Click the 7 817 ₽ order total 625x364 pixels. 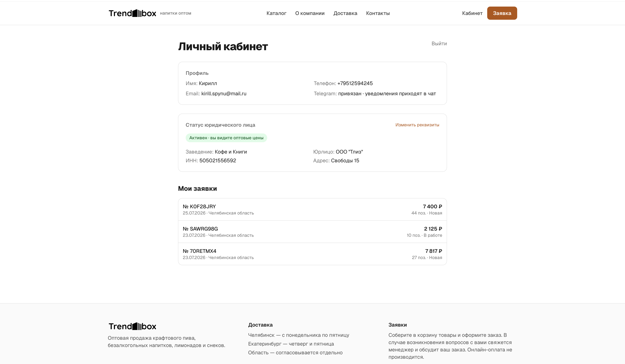[433, 251]
